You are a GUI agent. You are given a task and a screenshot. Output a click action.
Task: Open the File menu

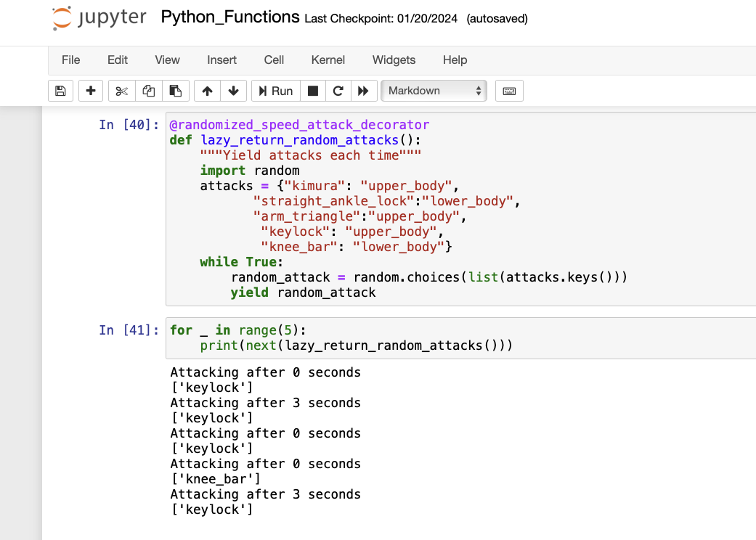(x=71, y=60)
